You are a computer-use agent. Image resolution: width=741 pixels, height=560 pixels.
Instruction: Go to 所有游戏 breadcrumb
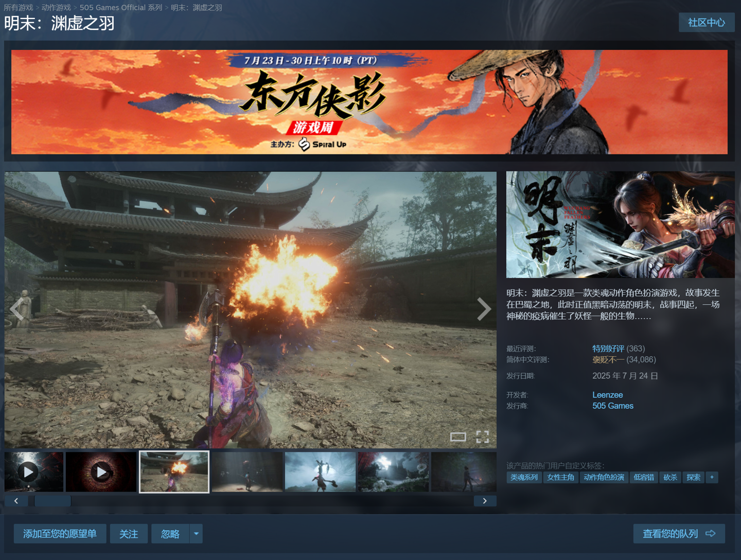click(x=18, y=8)
